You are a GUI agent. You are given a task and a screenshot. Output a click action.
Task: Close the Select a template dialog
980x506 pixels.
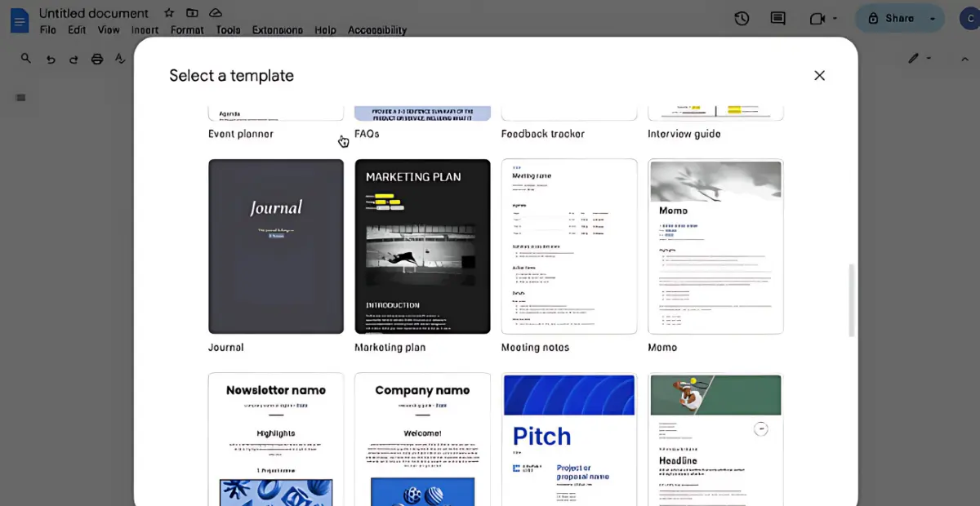point(820,75)
